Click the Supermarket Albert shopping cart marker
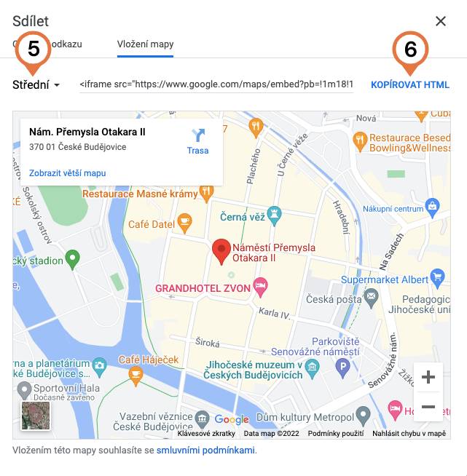Image resolution: width=467 pixels, height=476 pixels. click(437, 278)
